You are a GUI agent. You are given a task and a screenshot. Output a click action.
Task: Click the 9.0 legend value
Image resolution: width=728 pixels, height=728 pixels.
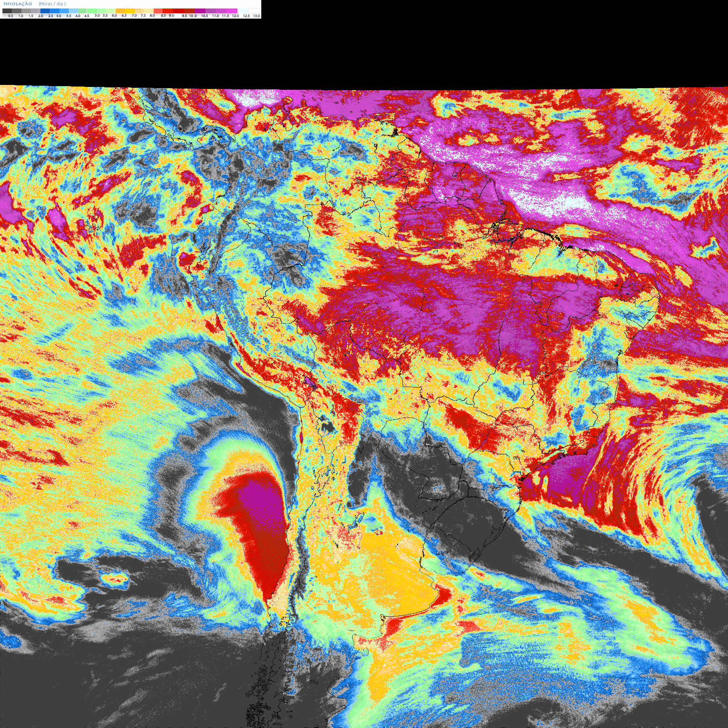pos(171,15)
